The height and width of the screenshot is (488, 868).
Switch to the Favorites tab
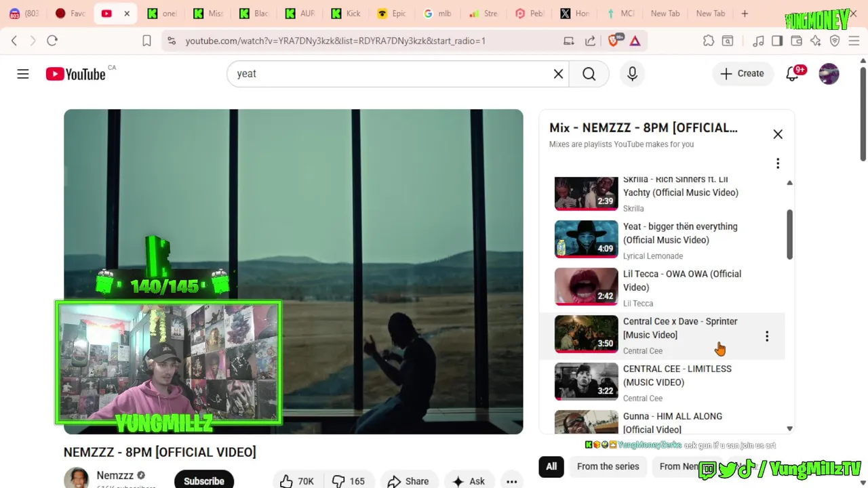[70, 14]
